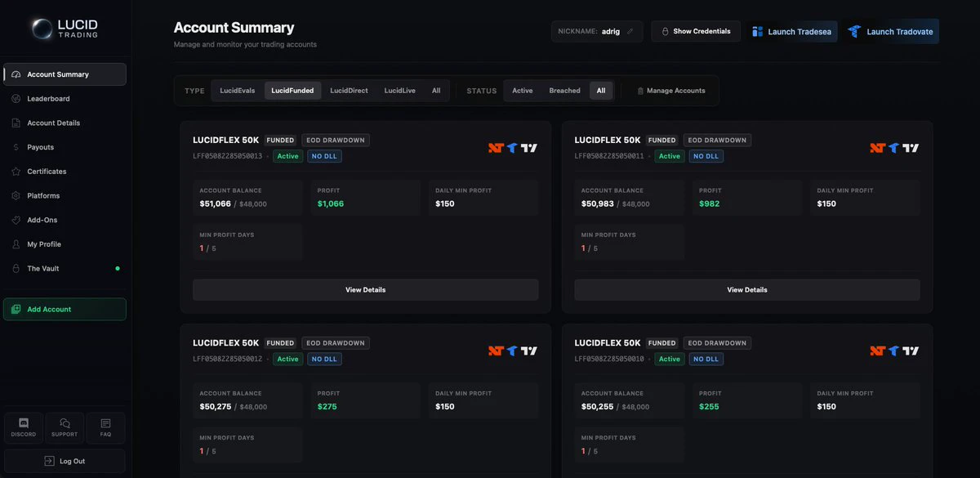View Details for account LFF05082285050011
The width and height of the screenshot is (980, 478).
[747, 290]
